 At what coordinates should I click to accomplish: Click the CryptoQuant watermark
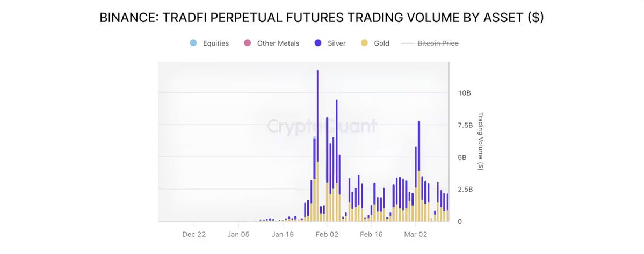322,126
